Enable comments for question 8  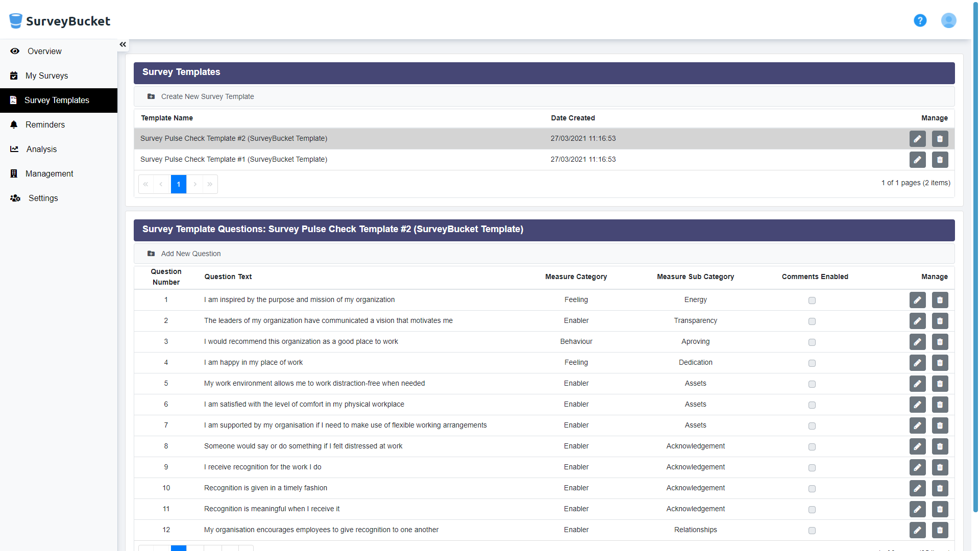812,447
